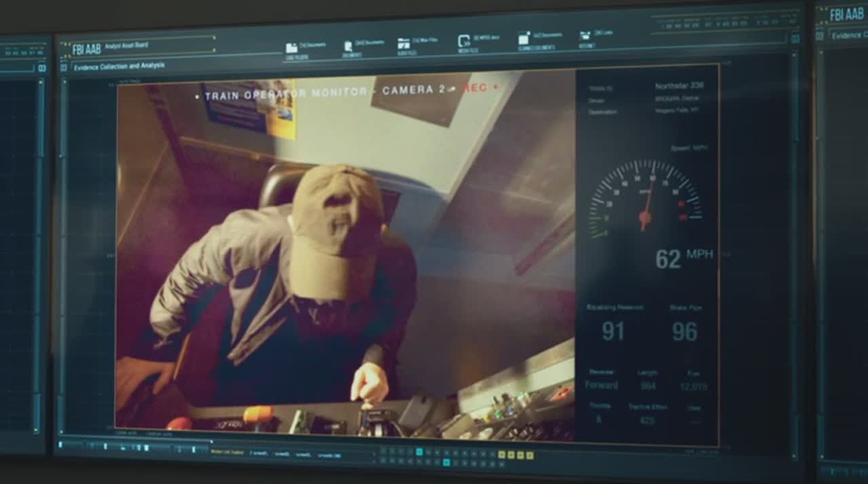
Task: Click the Brake Pipe 96 readout
Action: pyautogui.click(x=684, y=331)
